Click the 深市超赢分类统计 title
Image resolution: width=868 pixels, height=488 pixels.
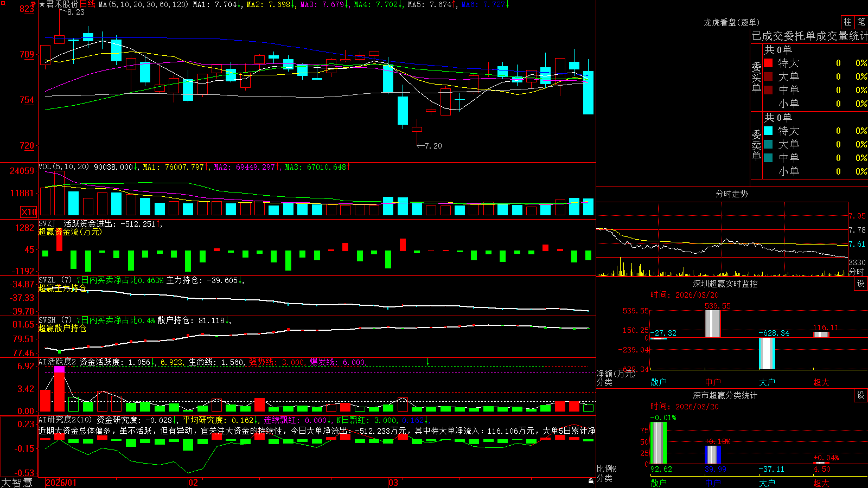pos(725,395)
